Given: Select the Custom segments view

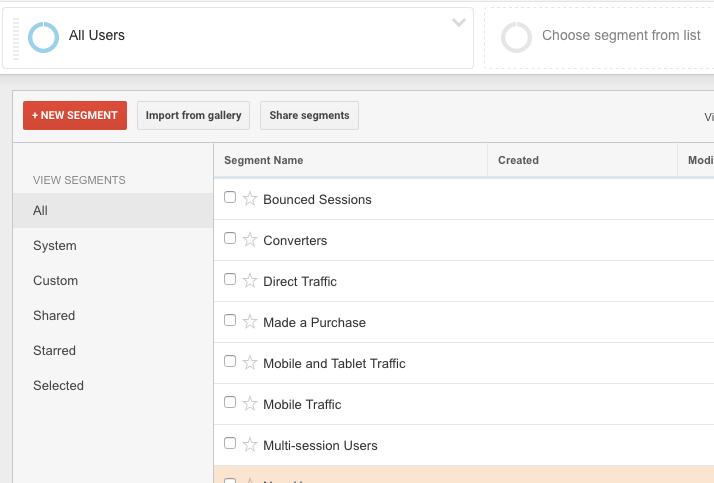Looking at the screenshot, I should [55, 281].
